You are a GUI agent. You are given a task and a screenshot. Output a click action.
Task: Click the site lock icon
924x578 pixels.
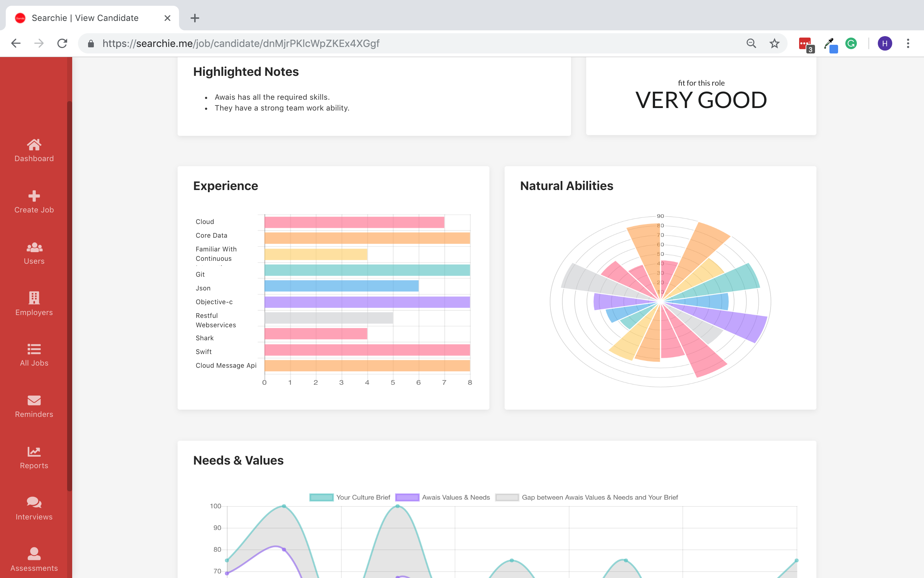(91, 43)
